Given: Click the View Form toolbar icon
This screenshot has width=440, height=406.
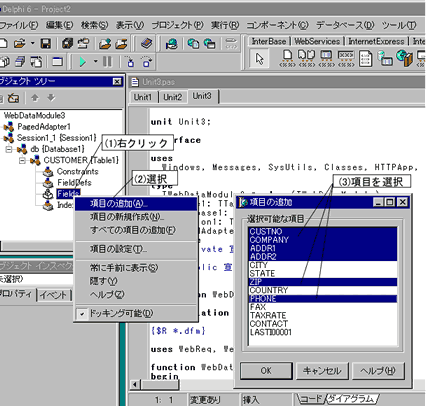Looking at the screenshot, I should pyautogui.click(x=21, y=62).
